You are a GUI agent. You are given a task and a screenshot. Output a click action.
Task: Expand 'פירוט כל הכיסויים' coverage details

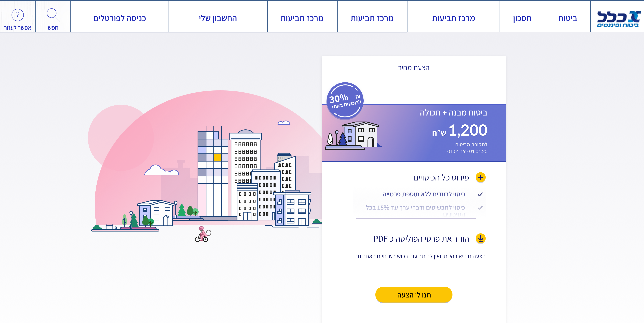[441, 178]
